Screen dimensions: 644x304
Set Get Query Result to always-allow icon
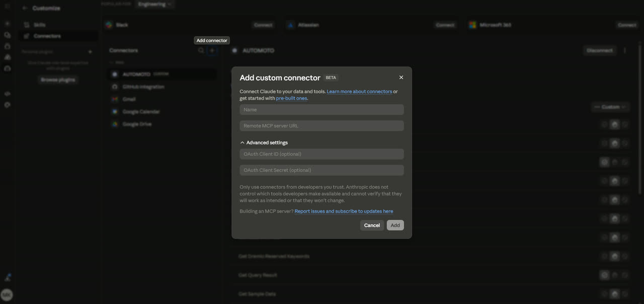coord(604,275)
